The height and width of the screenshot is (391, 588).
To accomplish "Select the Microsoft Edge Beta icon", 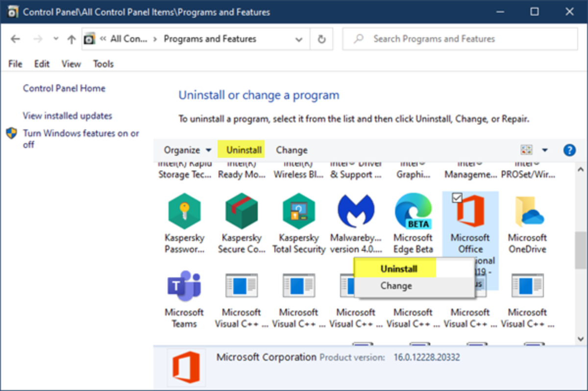I will click(x=413, y=211).
